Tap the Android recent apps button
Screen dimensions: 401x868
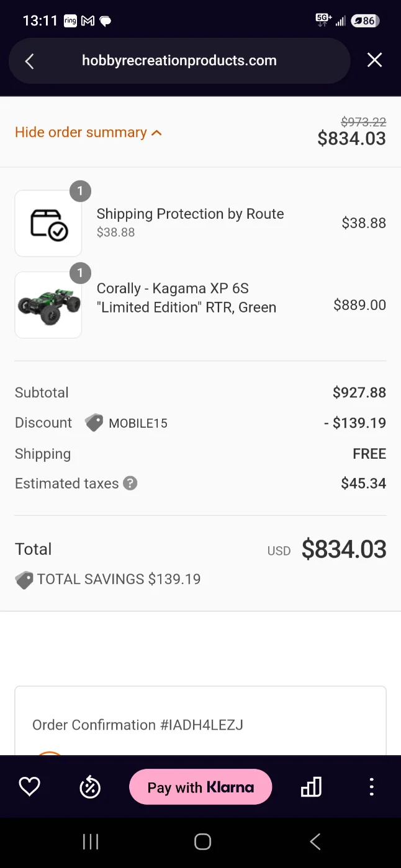point(91,841)
